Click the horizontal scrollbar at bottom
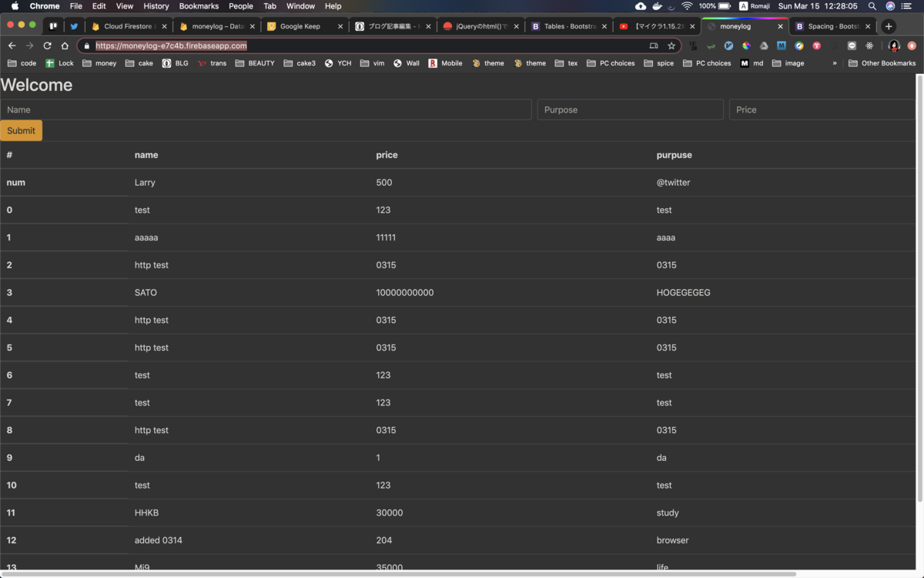Image resolution: width=924 pixels, height=578 pixels. point(399,574)
